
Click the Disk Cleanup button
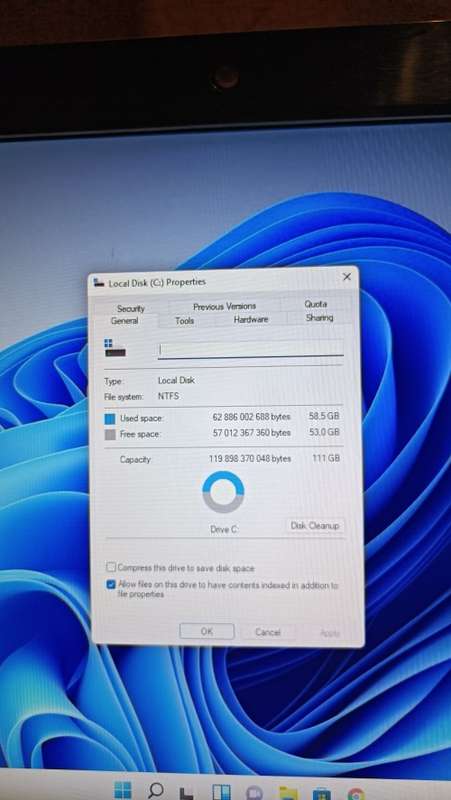315,526
